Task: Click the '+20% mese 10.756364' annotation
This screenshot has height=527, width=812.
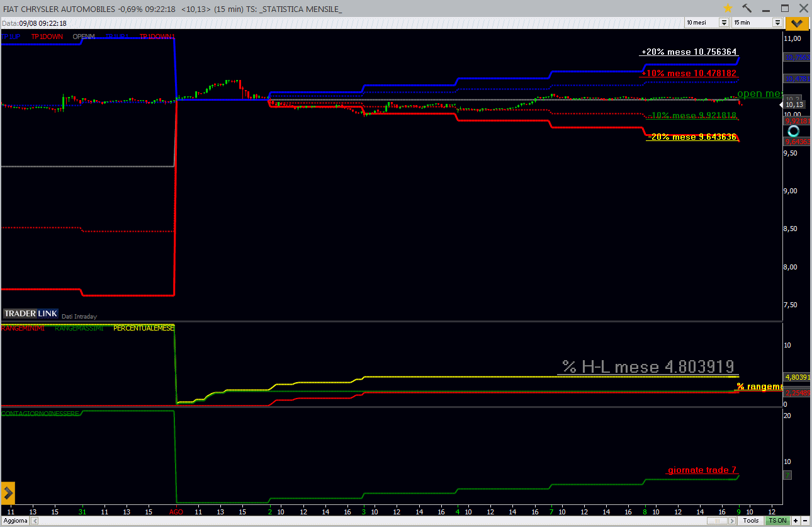Action: (x=689, y=52)
